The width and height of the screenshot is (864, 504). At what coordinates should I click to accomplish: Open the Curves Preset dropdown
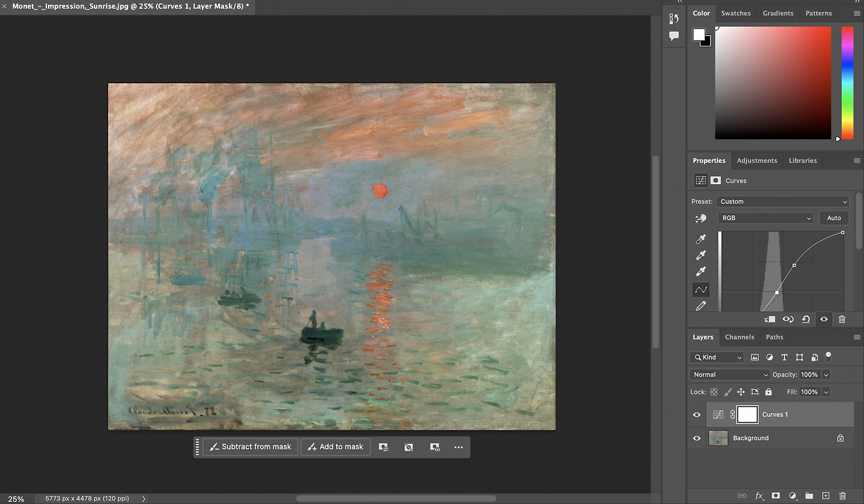tap(783, 202)
